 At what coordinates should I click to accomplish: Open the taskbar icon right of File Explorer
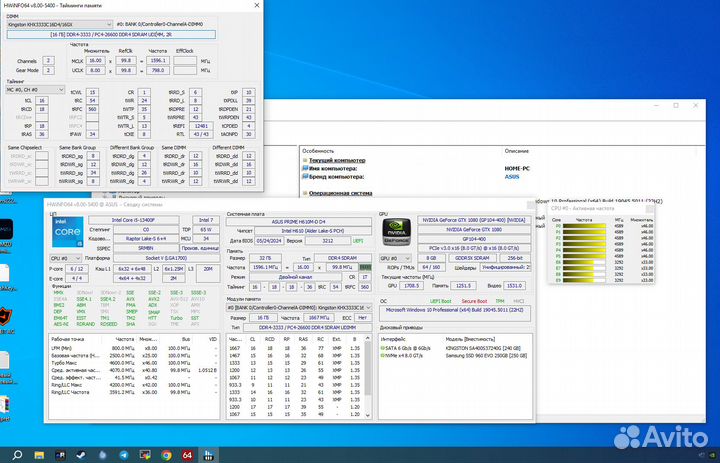pyautogui.click(x=60, y=455)
